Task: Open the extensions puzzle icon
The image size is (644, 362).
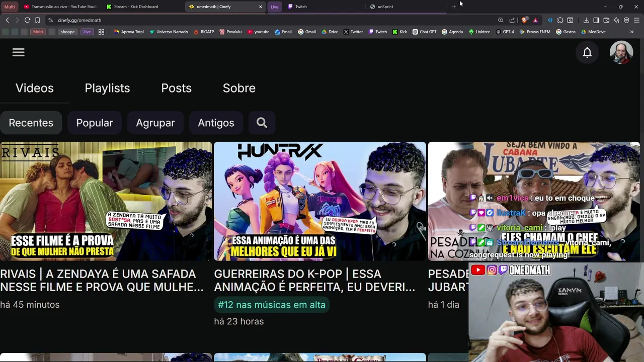Action: [x=560, y=20]
